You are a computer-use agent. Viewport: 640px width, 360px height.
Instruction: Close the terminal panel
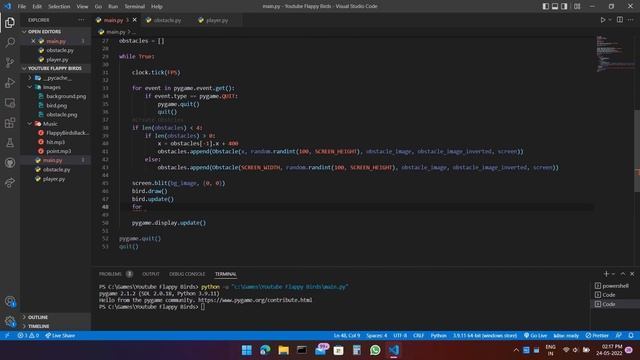coord(632,273)
